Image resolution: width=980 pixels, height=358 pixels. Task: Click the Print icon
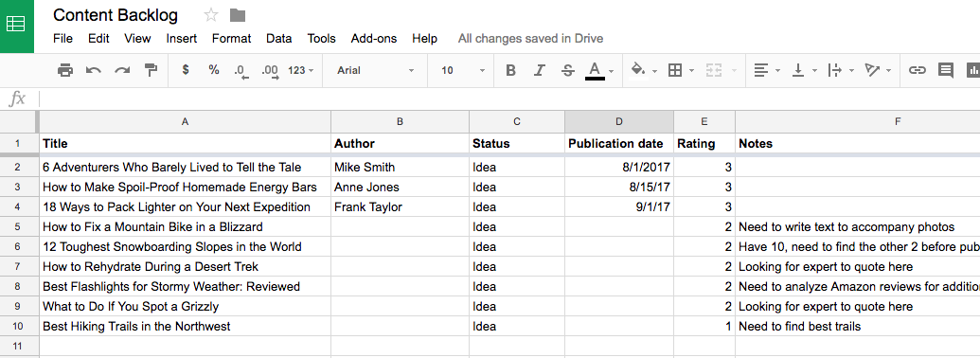(65, 70)
